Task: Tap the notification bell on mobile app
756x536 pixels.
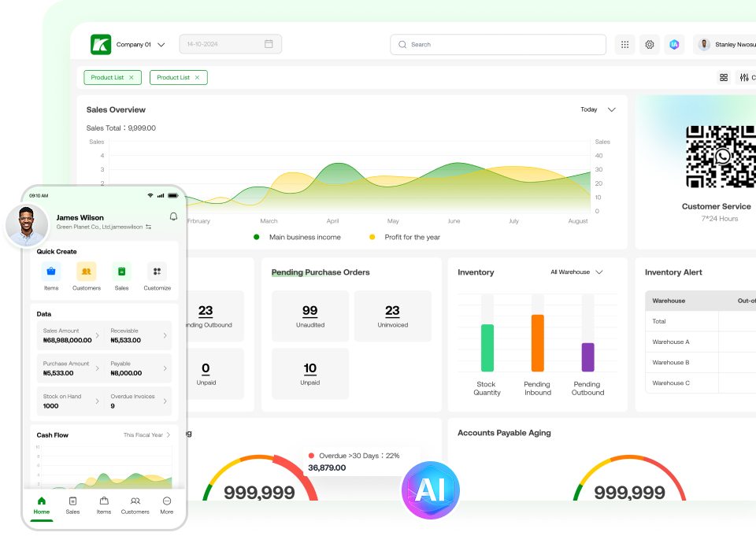Action: pyautogui.click(x=173, y=217)
